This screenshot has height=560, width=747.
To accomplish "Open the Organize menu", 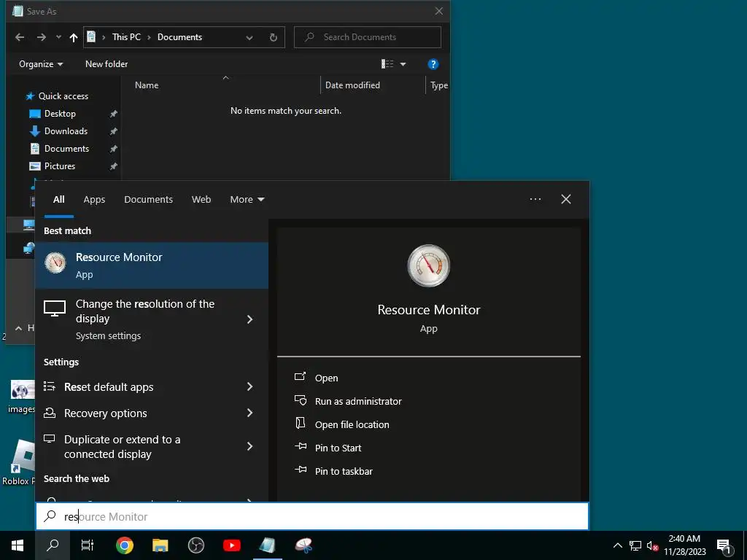I will point(41,64).
